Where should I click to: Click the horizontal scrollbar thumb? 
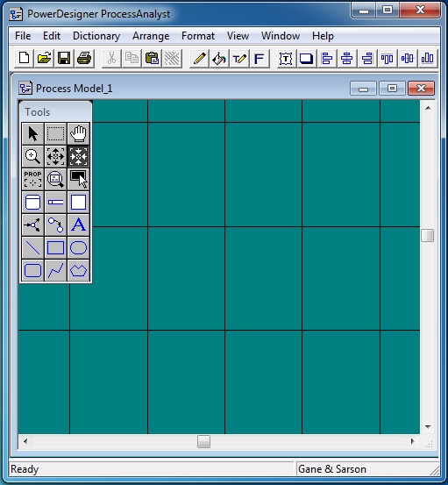(x=203, y=442)
